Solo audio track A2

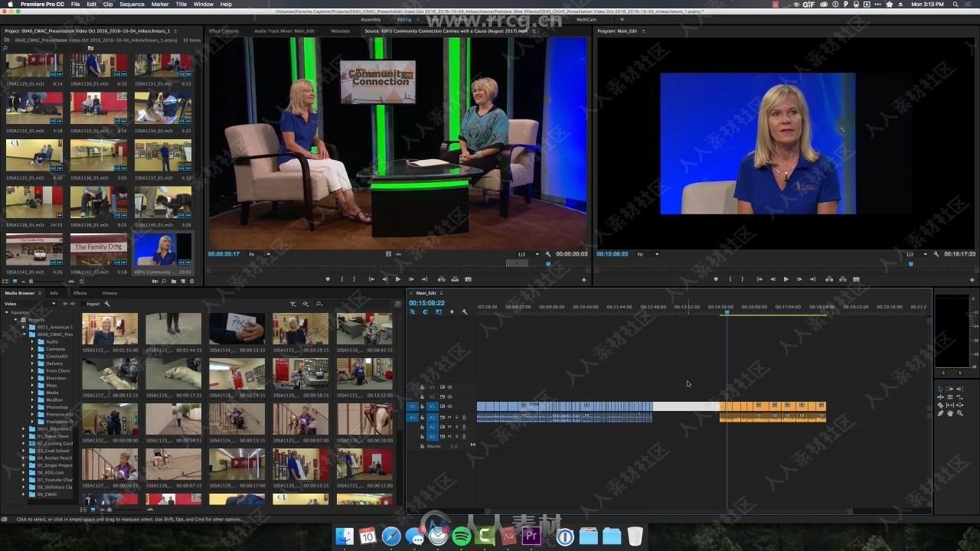pyautogui.click(x=457, y=427)
